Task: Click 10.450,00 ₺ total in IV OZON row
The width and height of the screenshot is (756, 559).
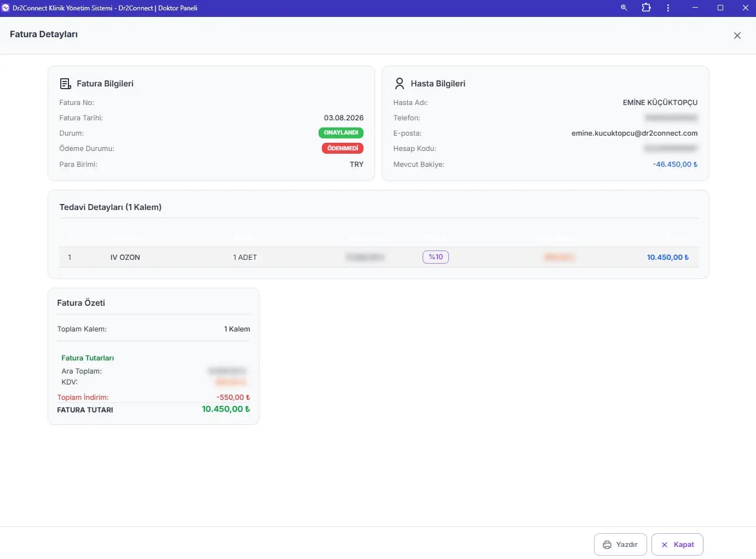Action: 668,257
